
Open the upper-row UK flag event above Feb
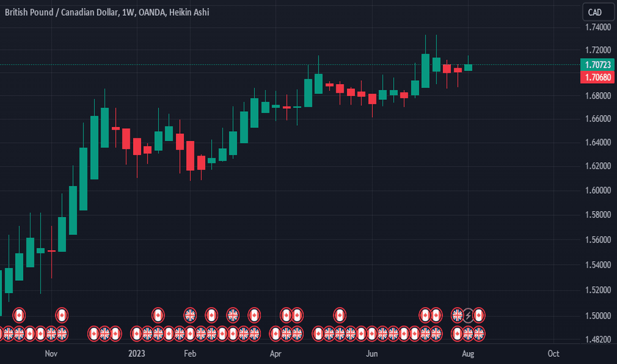(190, 315)
